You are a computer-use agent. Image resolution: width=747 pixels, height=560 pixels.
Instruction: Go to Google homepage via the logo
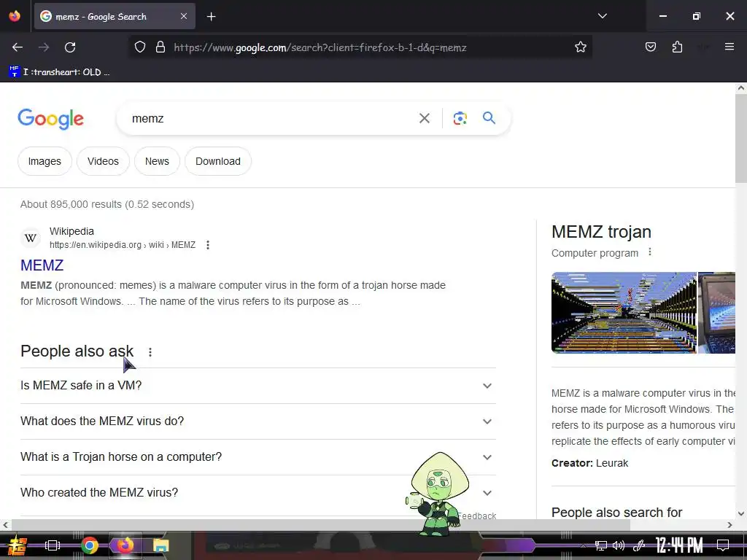click(x=50, y=119)
